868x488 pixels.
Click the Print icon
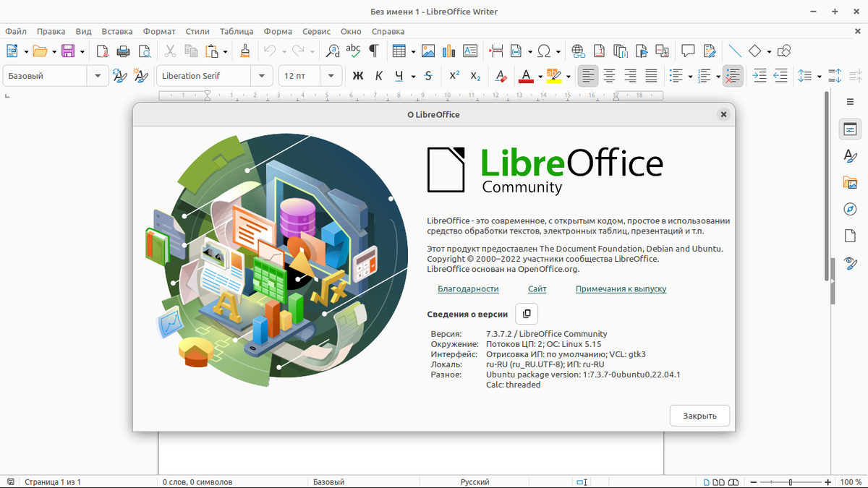pos(123,51)
